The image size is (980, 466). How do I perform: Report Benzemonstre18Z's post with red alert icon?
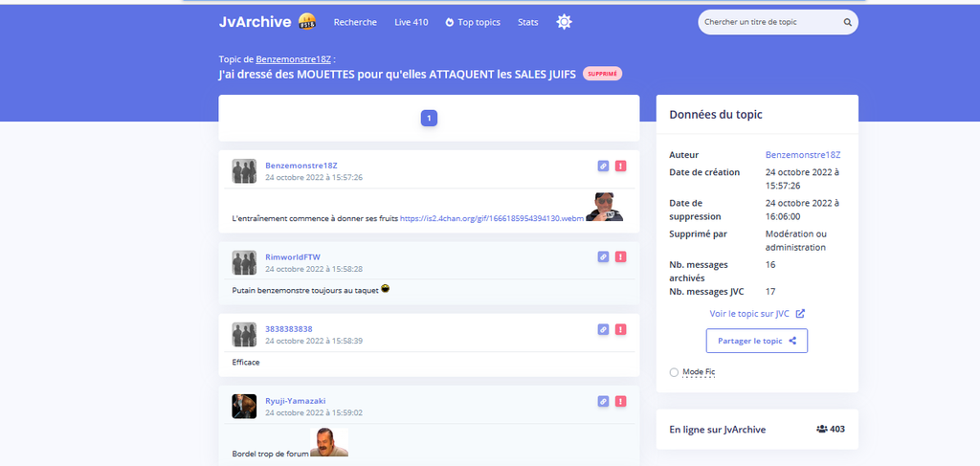(620, 166)
